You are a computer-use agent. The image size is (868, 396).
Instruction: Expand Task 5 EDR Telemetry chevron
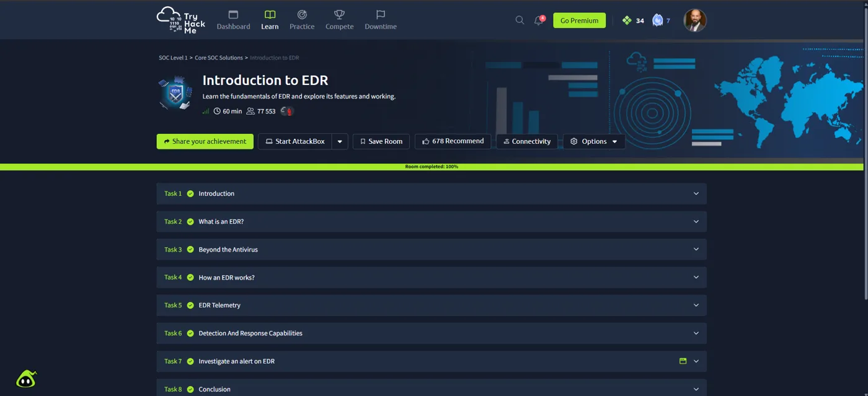click(x=696, y=306)
